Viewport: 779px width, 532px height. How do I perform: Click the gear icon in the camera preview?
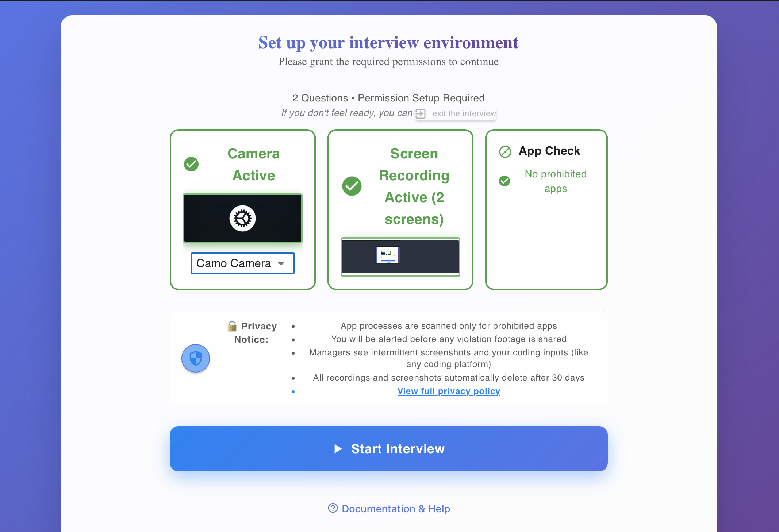(242, 218)
